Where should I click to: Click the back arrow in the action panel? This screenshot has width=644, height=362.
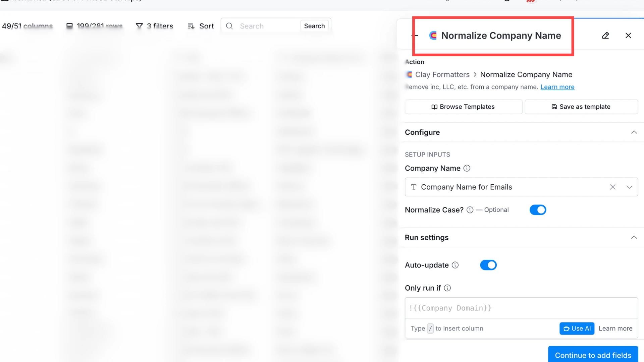click(414, 35)
